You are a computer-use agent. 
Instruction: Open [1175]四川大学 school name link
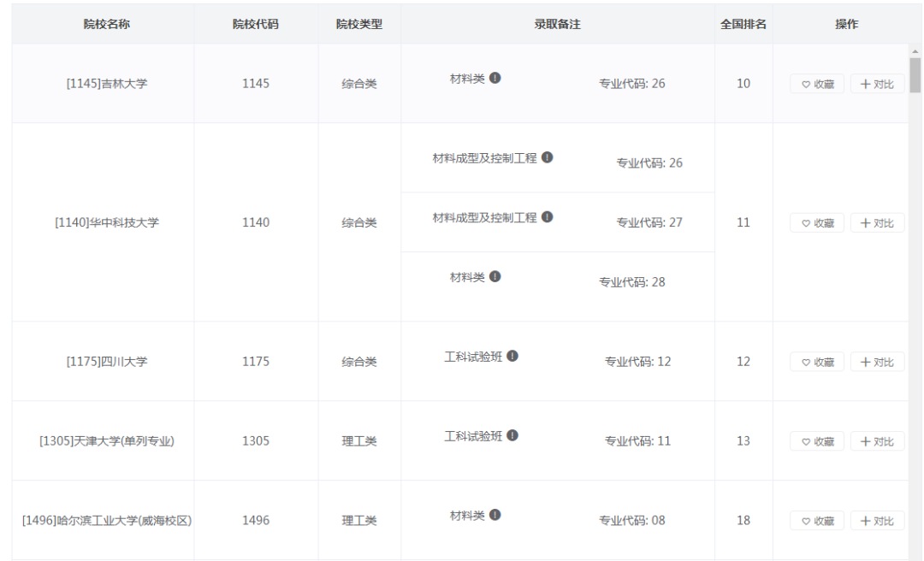click(107, 362)
